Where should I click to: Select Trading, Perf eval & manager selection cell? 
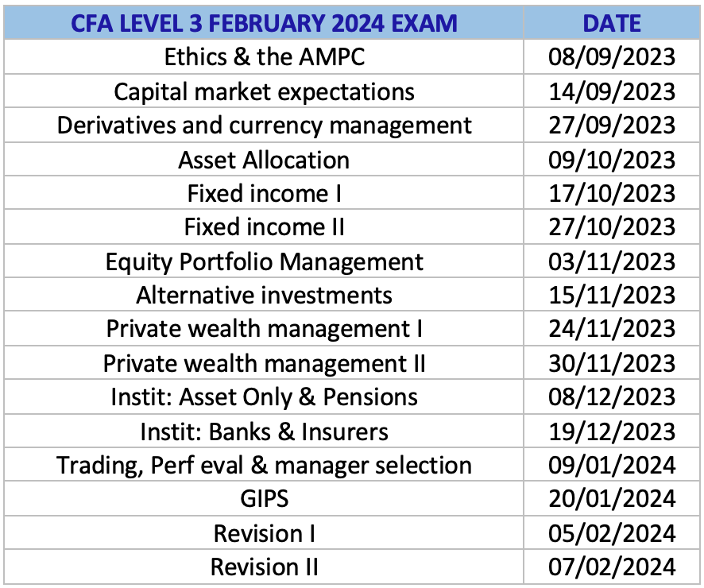click(264, 465)
